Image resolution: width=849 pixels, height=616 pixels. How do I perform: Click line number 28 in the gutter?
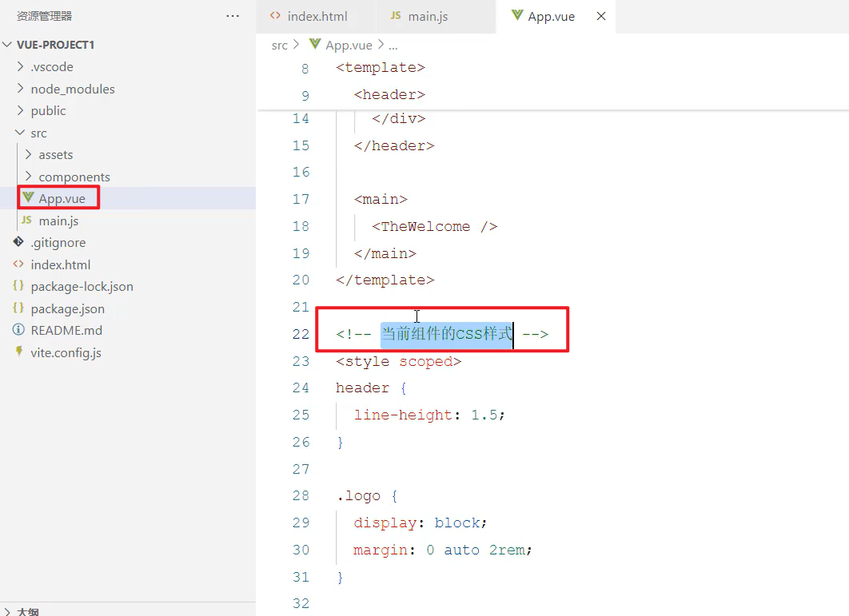tap(301, 496)
